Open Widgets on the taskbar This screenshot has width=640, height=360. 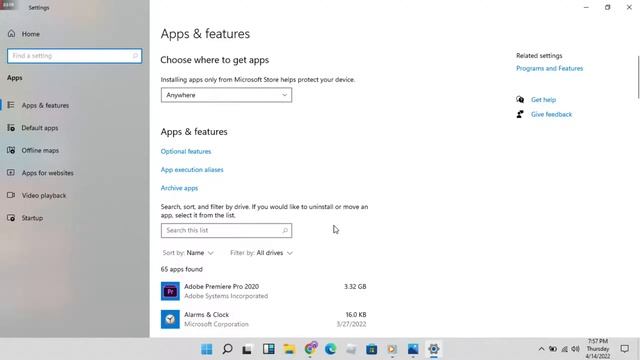tap(269, 349)
